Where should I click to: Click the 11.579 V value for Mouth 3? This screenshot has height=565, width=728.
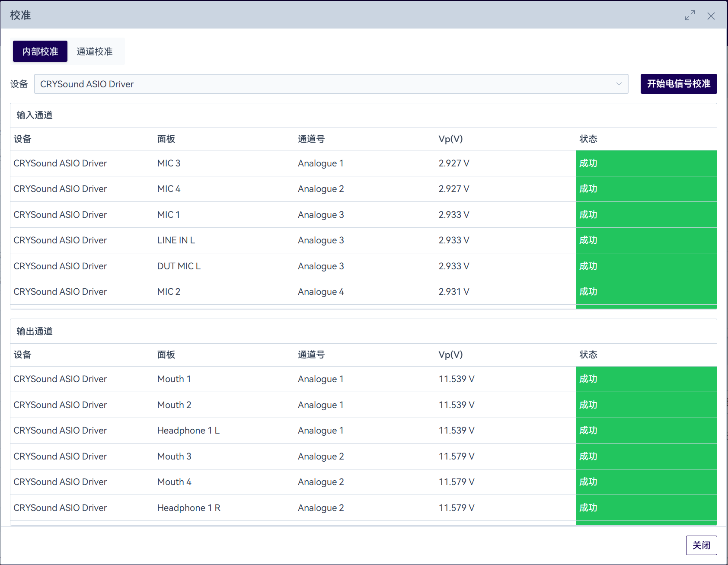pos(456,456)
